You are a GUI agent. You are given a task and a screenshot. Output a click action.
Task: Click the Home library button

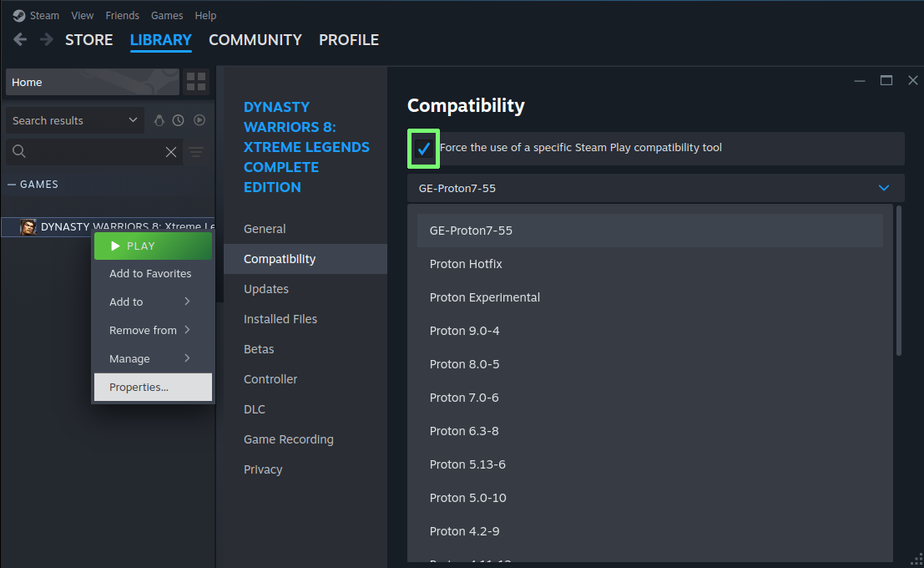93,82
